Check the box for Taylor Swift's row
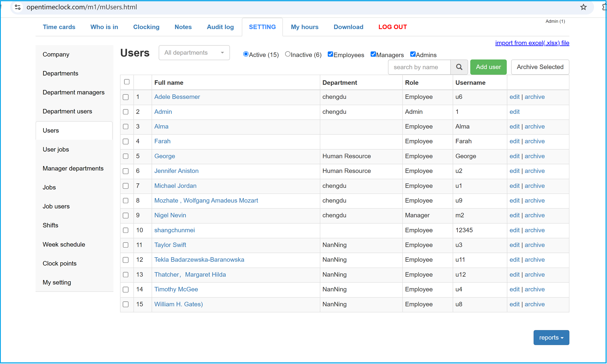This screenshot has height=364, width=607. click(x=126, y=245)
